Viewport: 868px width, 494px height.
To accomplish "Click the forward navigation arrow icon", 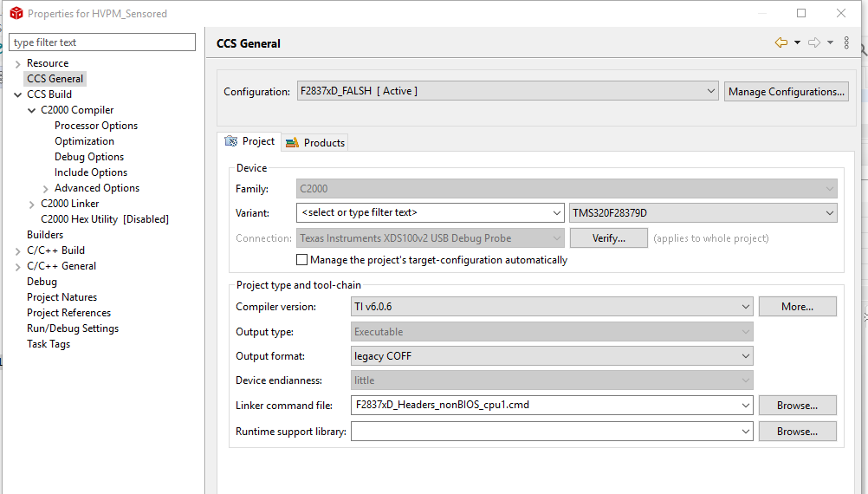I will pos(813,42).
